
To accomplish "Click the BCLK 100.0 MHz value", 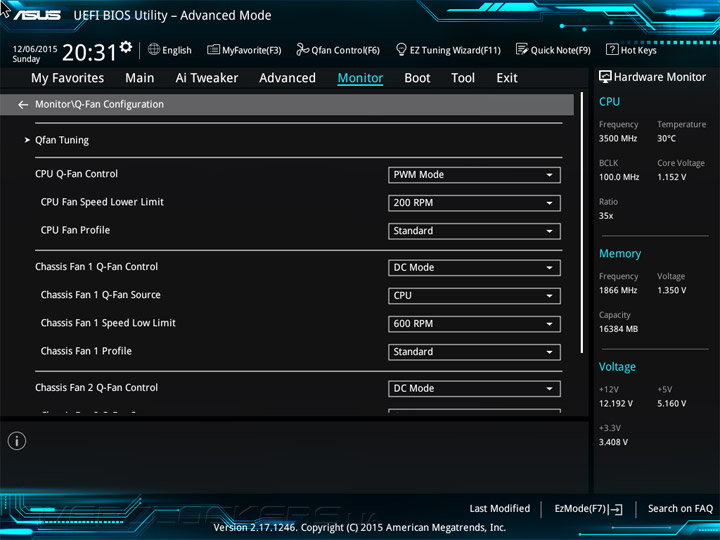I will [x=619, y=177].
